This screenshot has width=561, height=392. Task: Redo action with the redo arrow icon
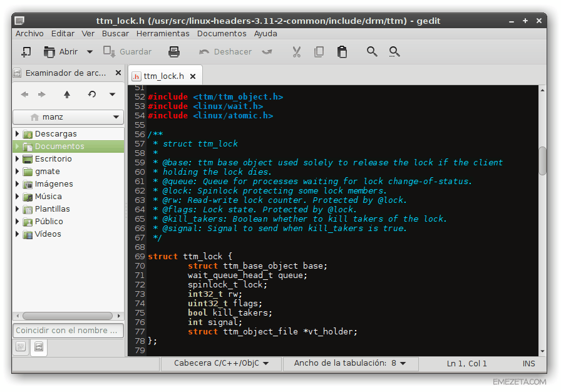pyautogui.click(x=267, y=52)
